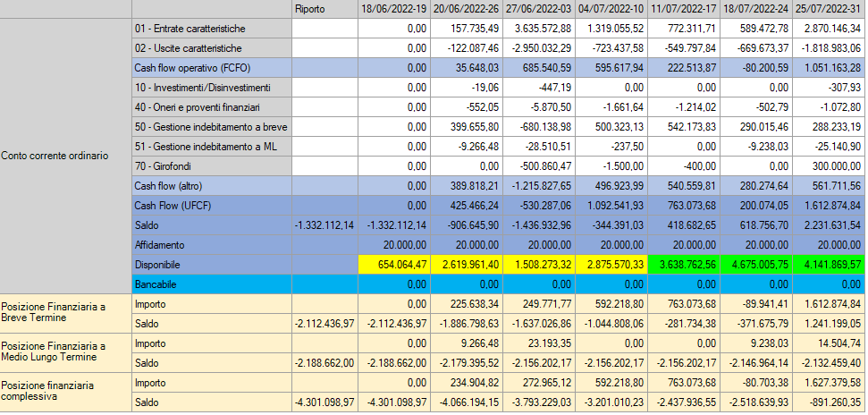Select row 70 - Girofondi

point(212,166)
